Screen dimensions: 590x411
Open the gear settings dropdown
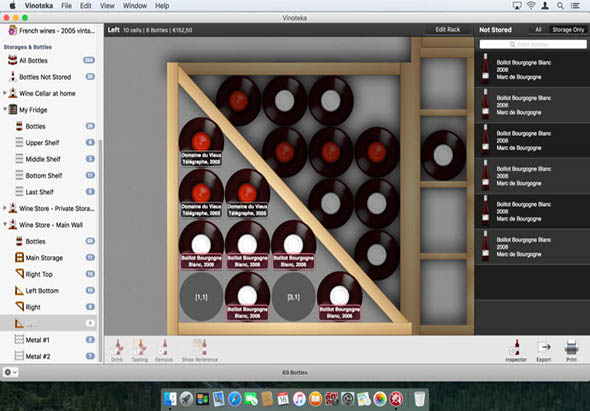10,372
